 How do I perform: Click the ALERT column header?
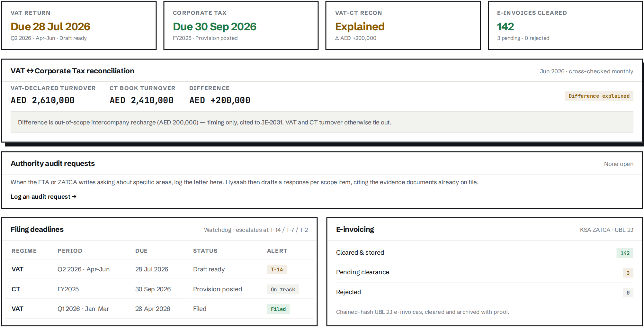click(x=277, y=251)
